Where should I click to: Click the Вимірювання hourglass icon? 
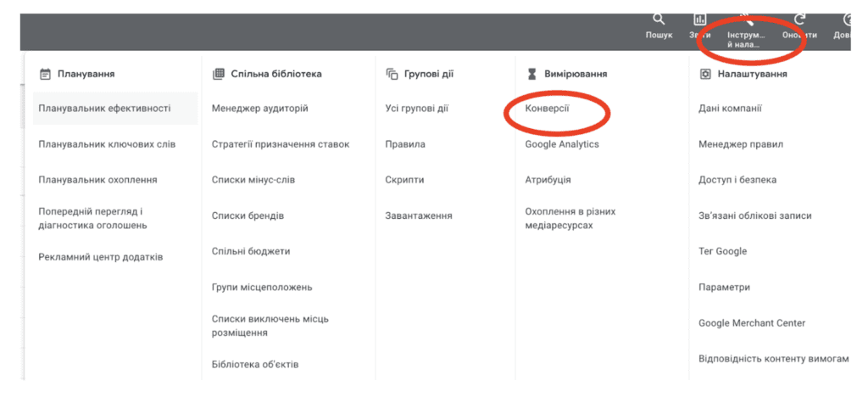[532, 74]
